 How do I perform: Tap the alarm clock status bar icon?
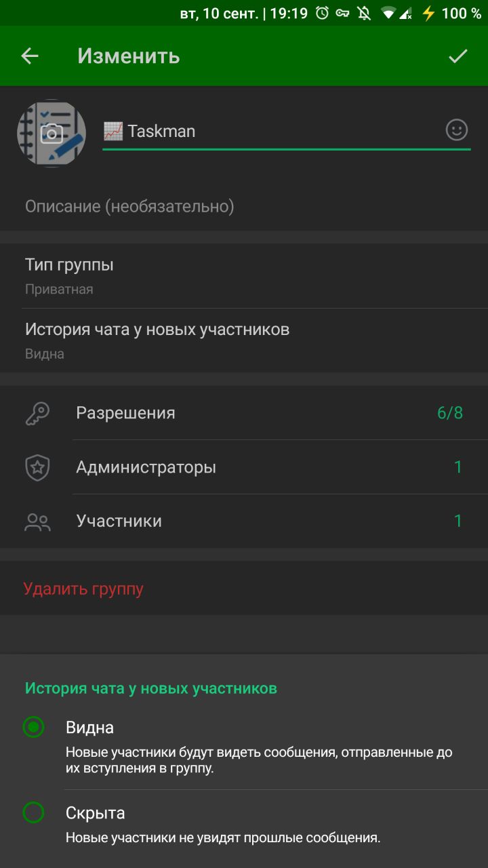click(x=323, y=13)
